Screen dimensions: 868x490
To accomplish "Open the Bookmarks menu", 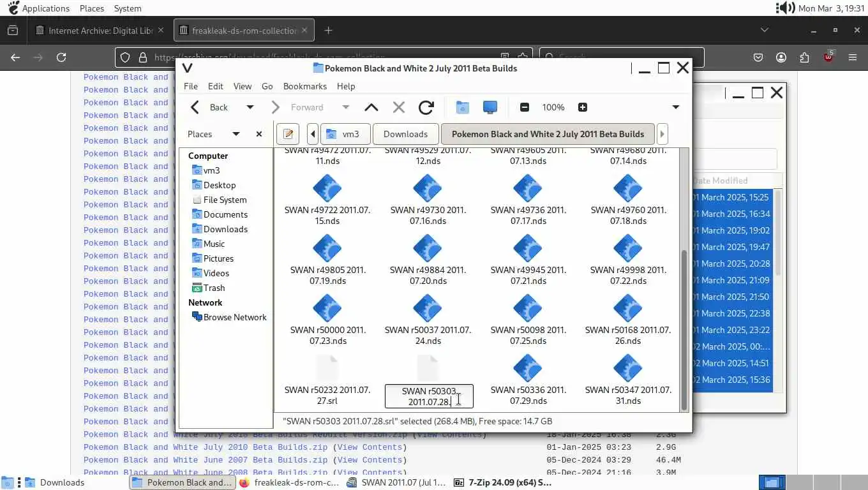I will click(x=305, y=86).
